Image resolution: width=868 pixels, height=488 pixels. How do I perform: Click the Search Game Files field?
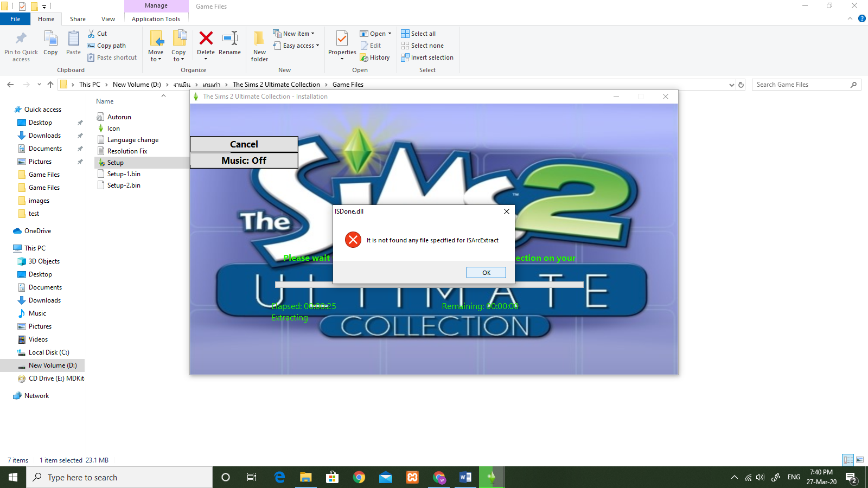(800, 85)
